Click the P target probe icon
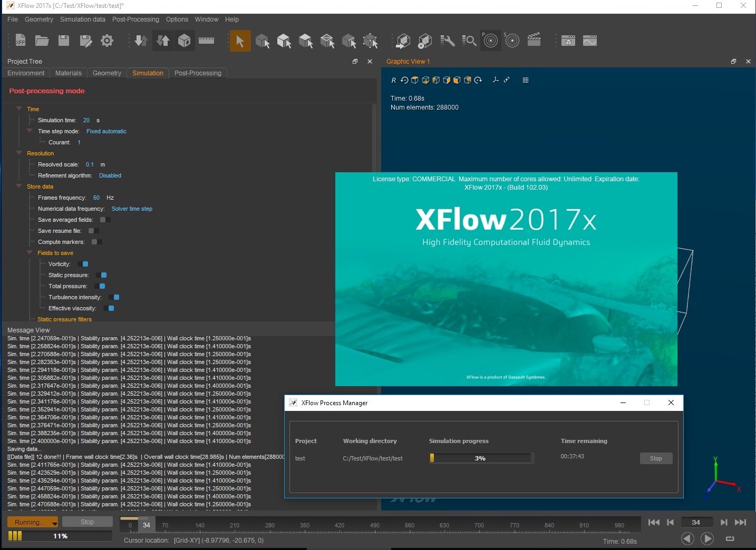The width and height of the screenshot is (756, 550). tap(490, 41)
